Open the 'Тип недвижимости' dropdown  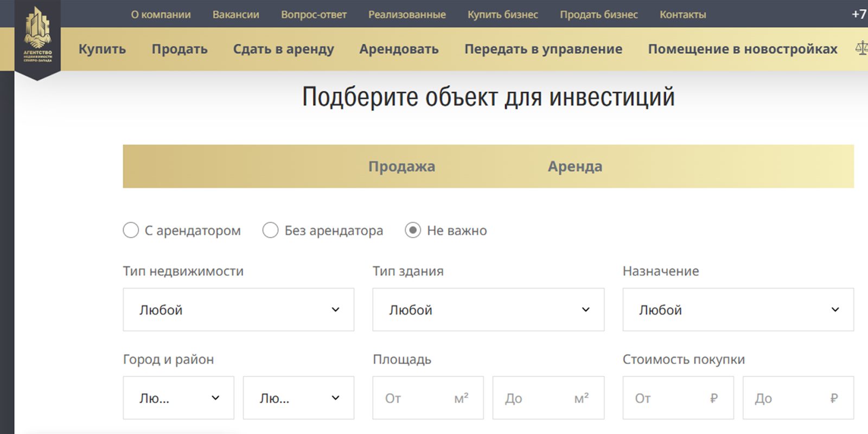pos(238,310)
